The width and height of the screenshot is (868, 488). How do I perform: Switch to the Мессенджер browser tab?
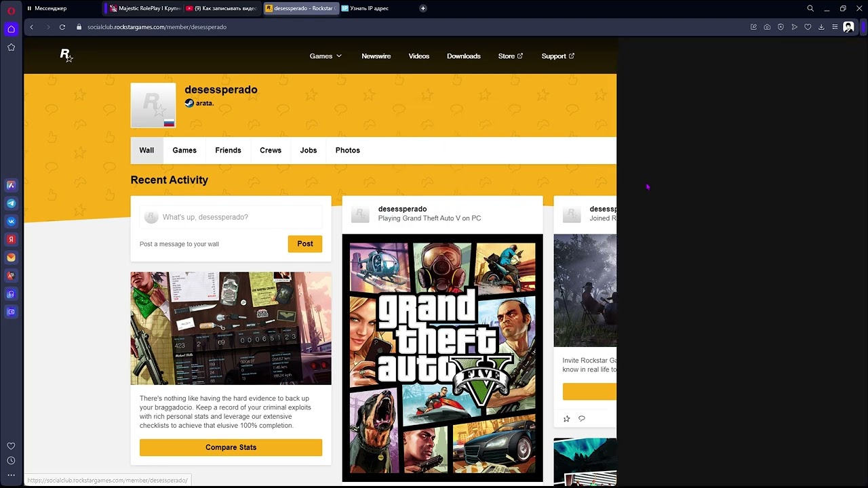pyautogui.click(x=63, y=8)
